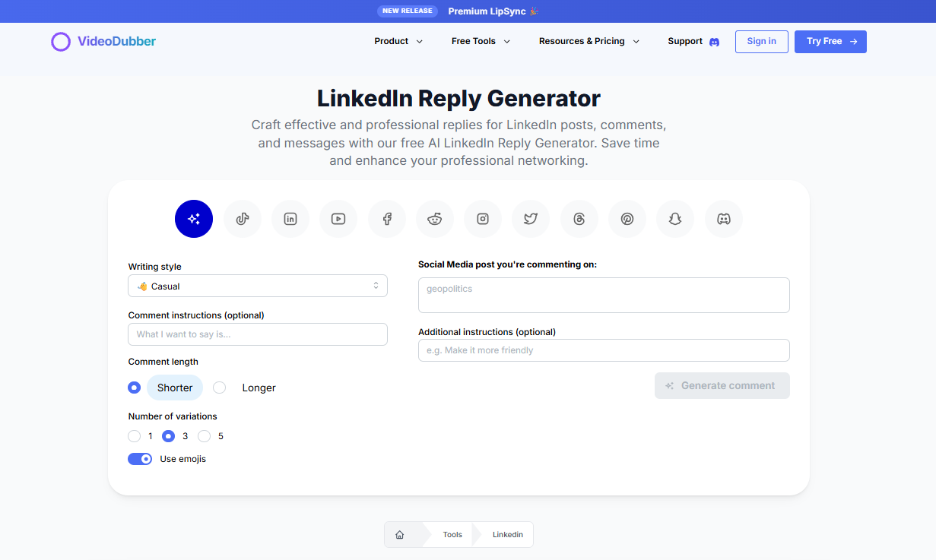
Task: Click the Shorter label
Action: click(175, 388)
